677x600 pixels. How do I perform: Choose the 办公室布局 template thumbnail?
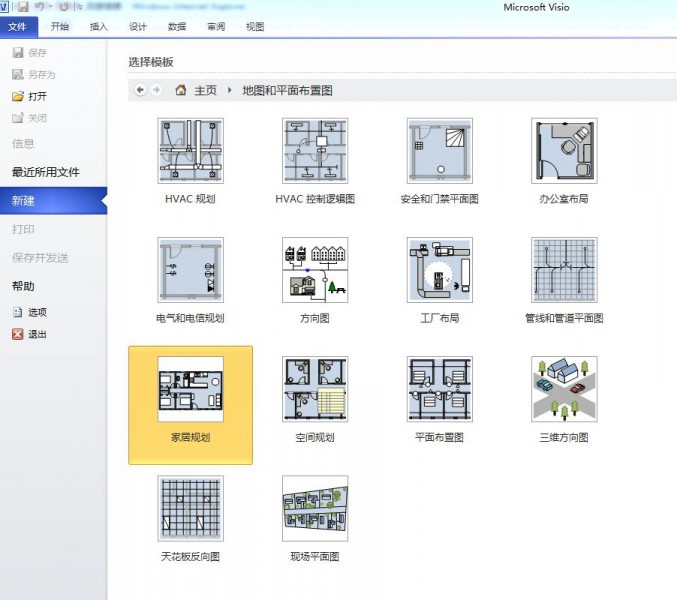564,151
